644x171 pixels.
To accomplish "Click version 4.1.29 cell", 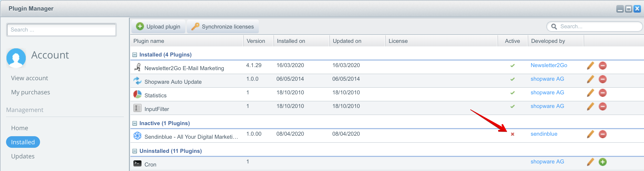I will 254,65.
